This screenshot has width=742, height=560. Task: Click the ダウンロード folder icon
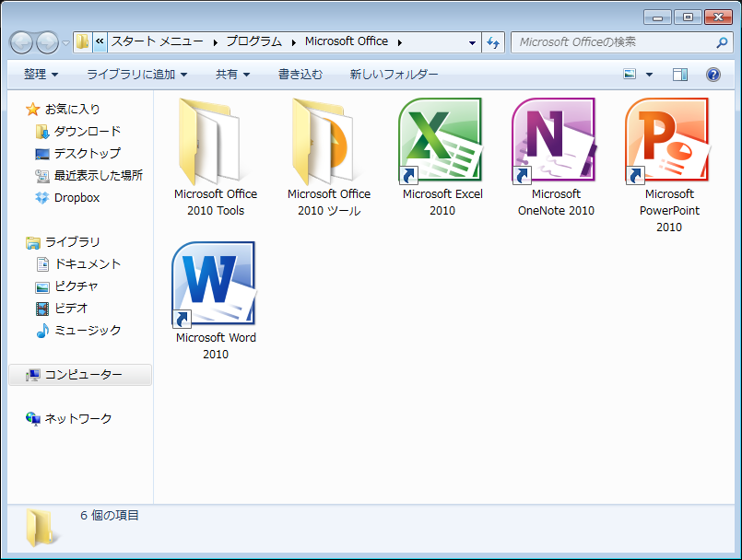tap(42, 132)
